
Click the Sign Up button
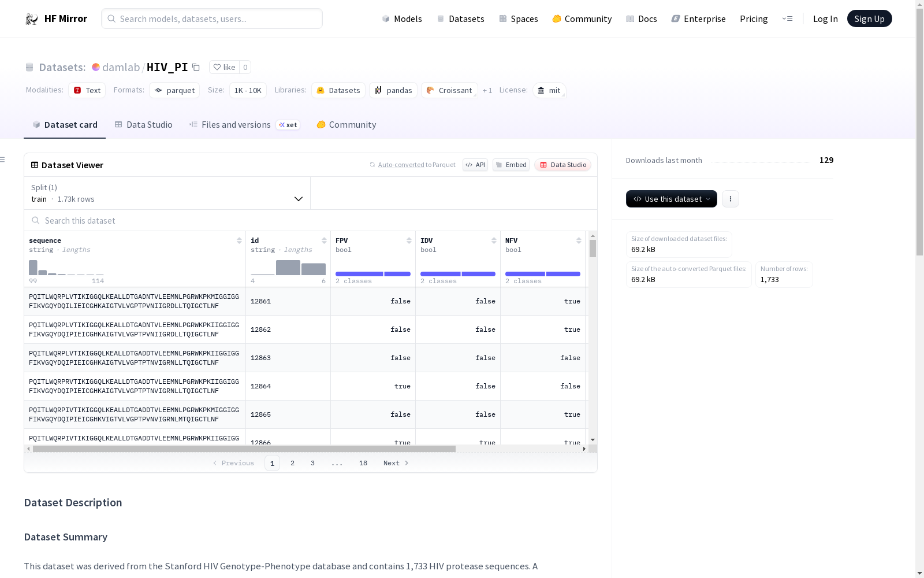click(869, 18)
